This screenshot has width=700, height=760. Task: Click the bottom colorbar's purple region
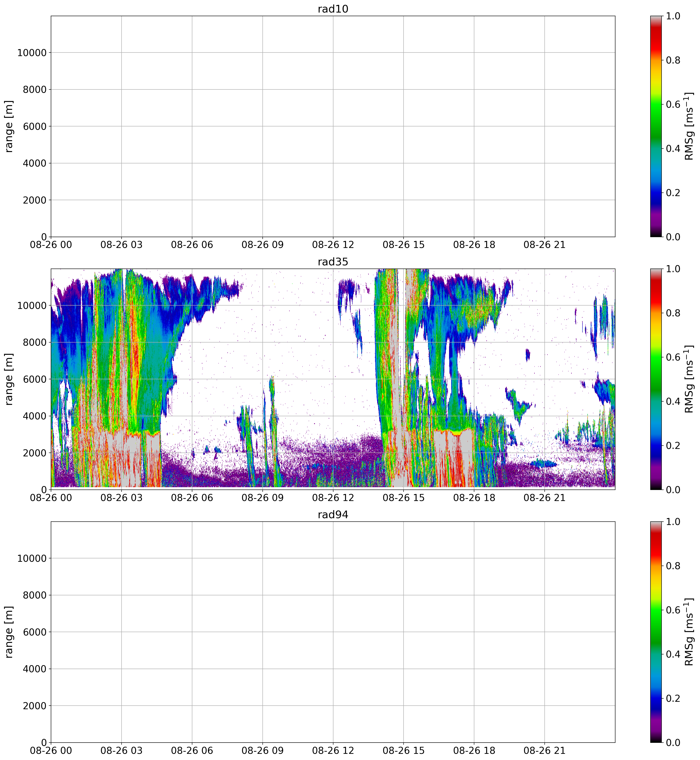click(656, 724)
